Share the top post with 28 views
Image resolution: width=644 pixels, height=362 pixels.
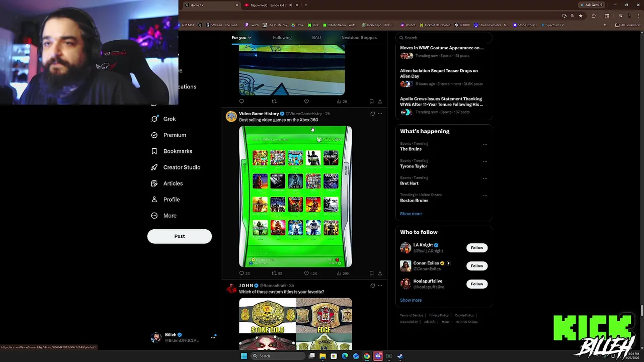380,102
